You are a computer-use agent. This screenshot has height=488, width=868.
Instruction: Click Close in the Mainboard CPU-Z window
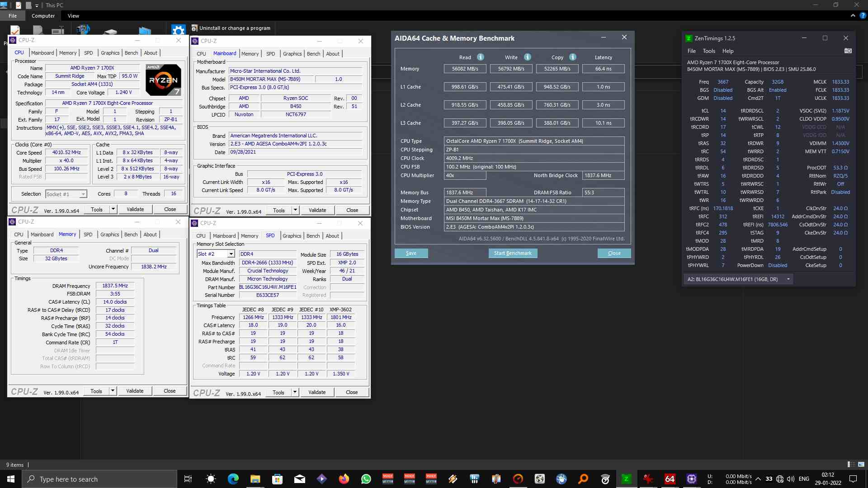pyautogui.click(x=352, y=210)
